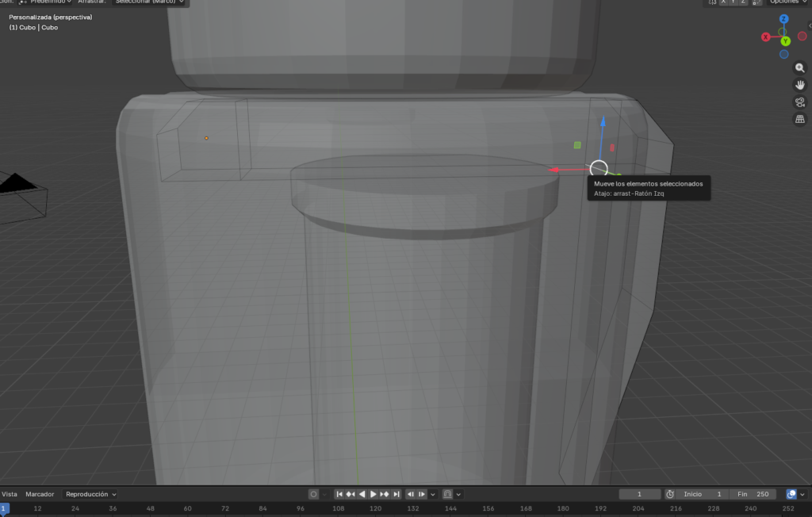The height and width of the screenshot is (517, 812).
Task: Open the timeline overlay options dropdown arrow
Action: pyautogui.click(x=802, y=494)
